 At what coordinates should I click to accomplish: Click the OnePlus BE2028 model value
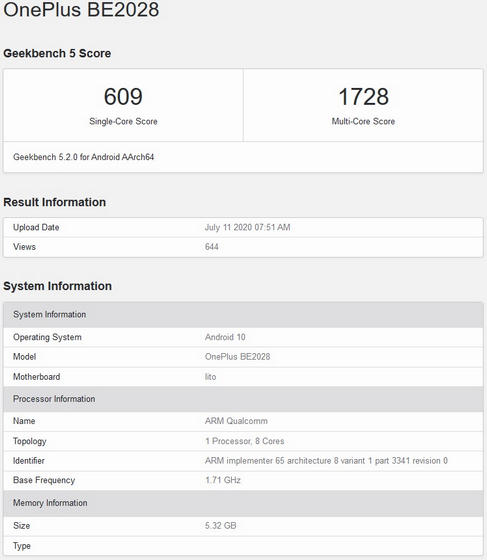237,357
